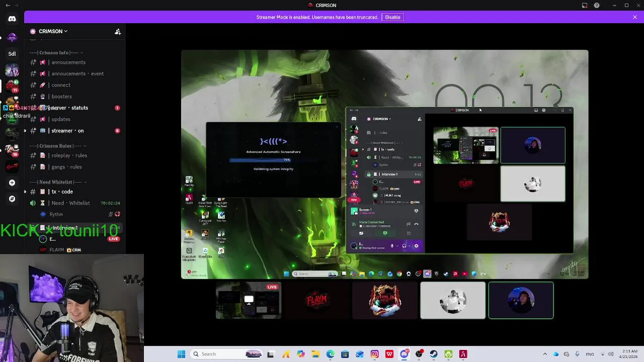Screen dimensions: 644x362
Task: Open the connect channel
Action: click(74, 85)
